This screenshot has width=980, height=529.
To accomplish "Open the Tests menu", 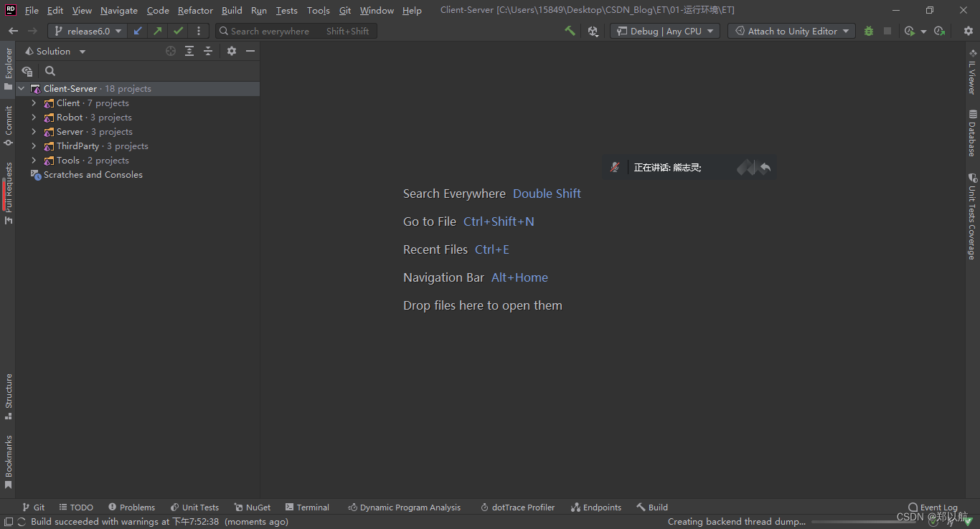I will (286, 10).
